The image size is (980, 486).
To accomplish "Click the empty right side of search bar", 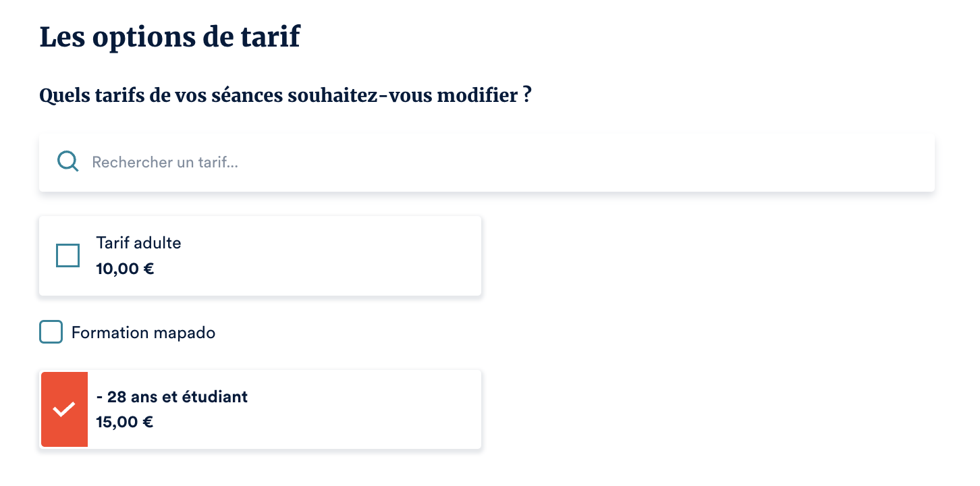I will click(x=742, y=162).
